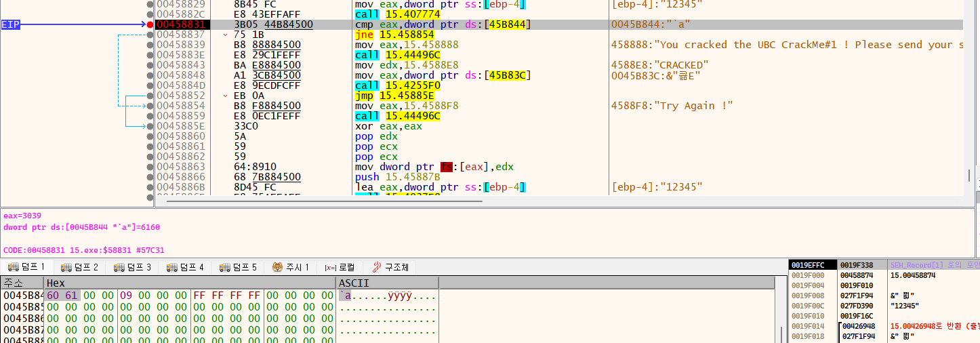Click opcode bytes 33C0
The height and width of the screenshot is (343, 980).
[x=245, y=126]
